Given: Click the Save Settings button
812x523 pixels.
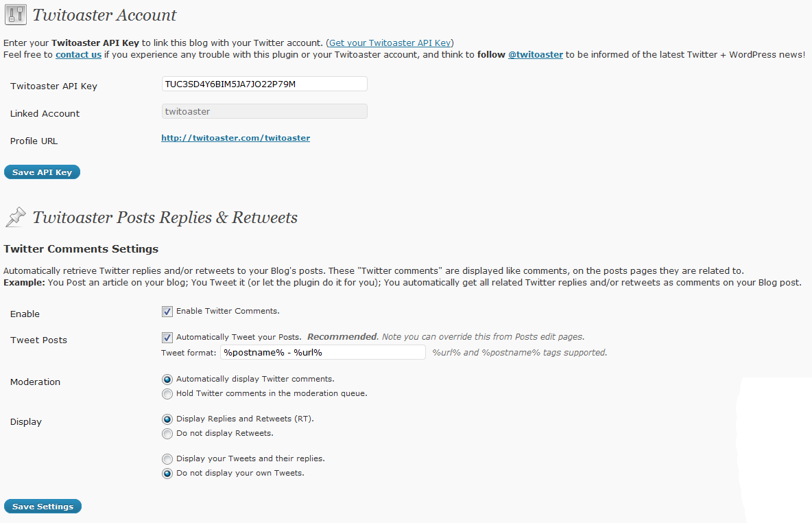Looking at the screenshot, I should (43, 507).
